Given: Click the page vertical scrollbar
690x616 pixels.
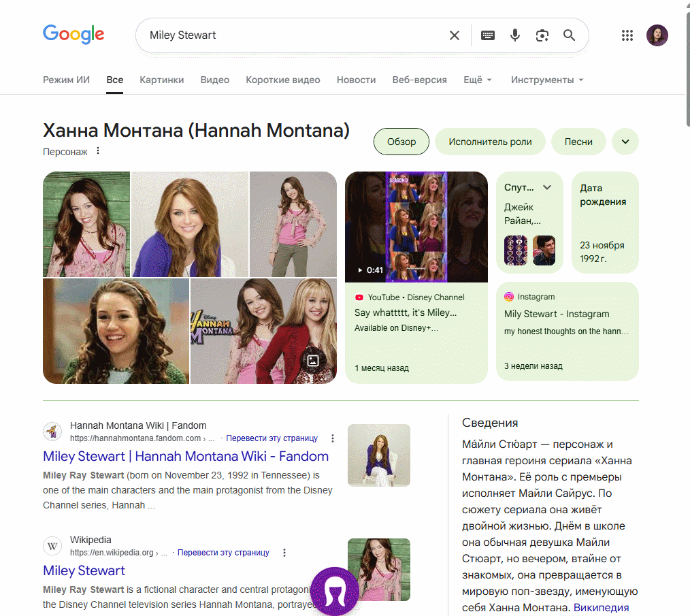Looking at the screenshot, I should [x=688, y=71].
